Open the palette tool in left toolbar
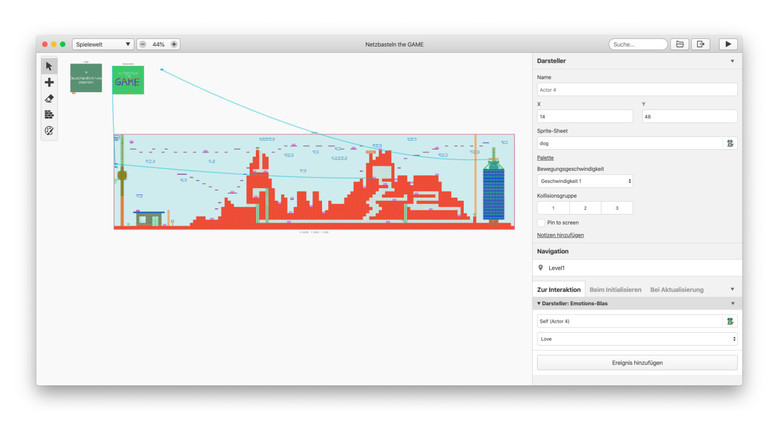The image size is (768, 432). click(x=49, y=131)
